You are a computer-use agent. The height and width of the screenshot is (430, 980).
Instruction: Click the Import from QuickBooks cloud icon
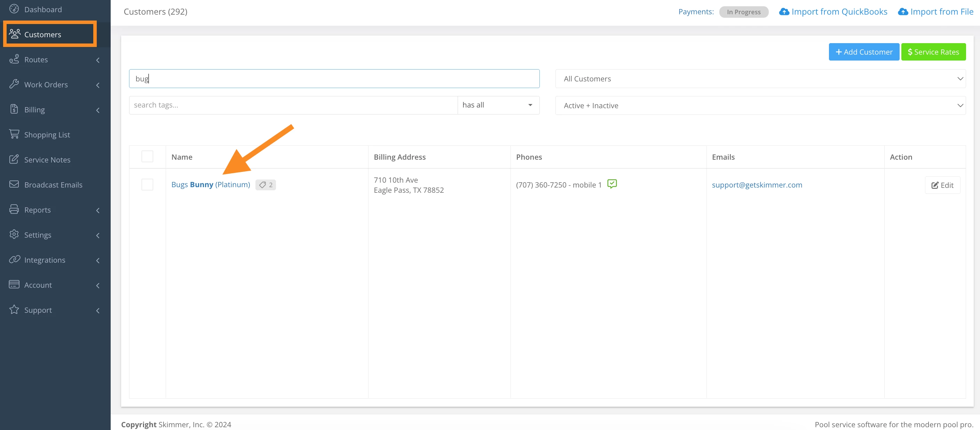784,12
